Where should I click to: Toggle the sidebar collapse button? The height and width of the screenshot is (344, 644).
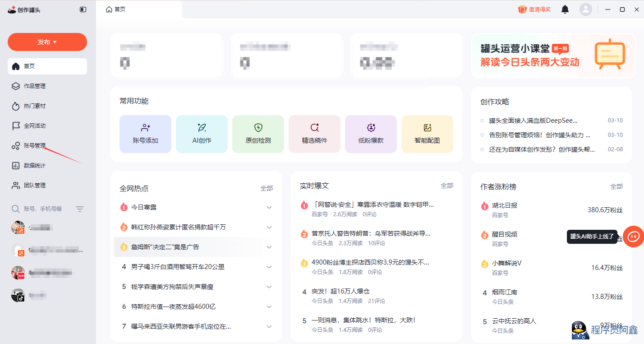pyautogui.click(x=83, y=9)
